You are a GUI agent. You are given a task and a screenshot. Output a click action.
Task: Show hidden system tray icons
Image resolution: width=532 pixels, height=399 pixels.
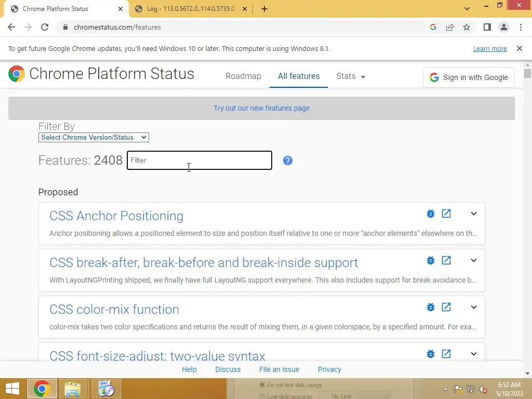coord(445,389)
